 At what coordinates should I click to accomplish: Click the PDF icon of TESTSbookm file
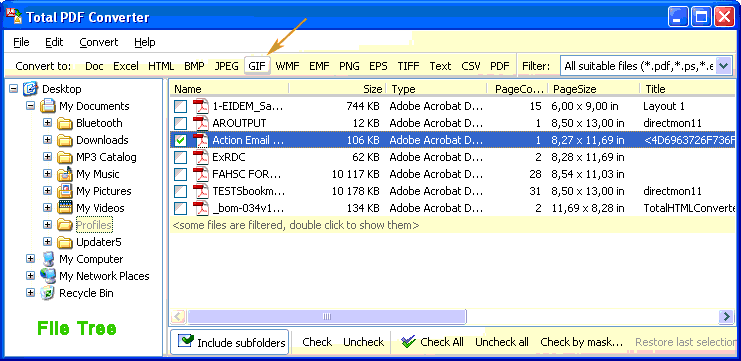click(x=201, y=191)
